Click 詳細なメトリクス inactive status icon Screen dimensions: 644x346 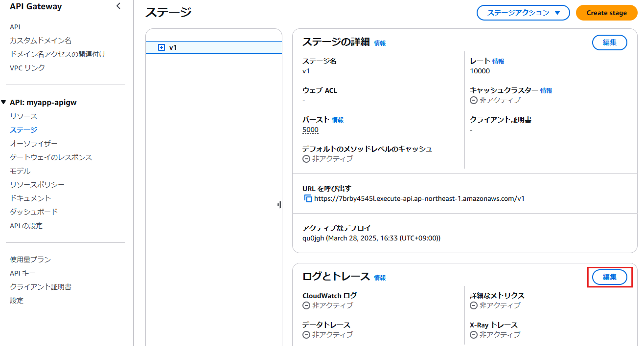click(473, 305)
